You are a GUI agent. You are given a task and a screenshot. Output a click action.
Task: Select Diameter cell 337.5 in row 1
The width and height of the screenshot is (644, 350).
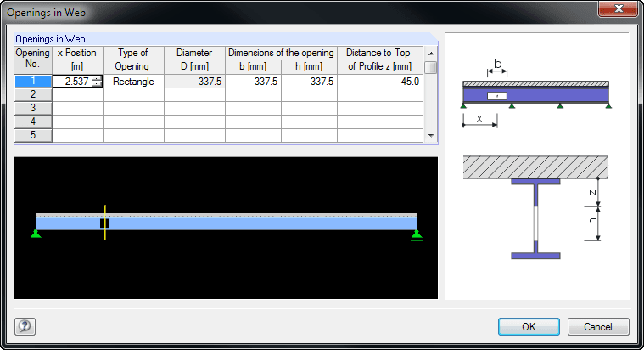point(194,81)
